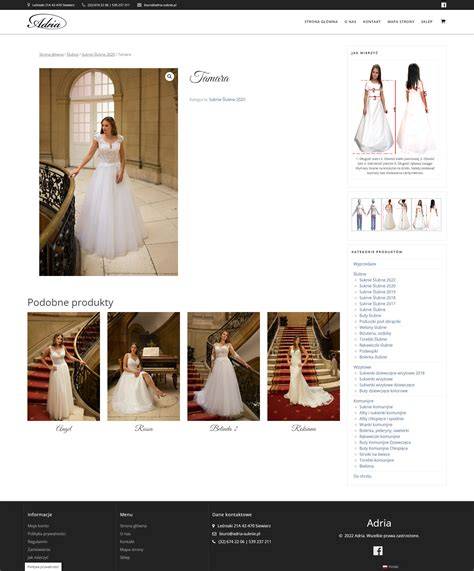Open Zamówienie footer link
Viewport: 474px width, 571px height.
[39, 549]
